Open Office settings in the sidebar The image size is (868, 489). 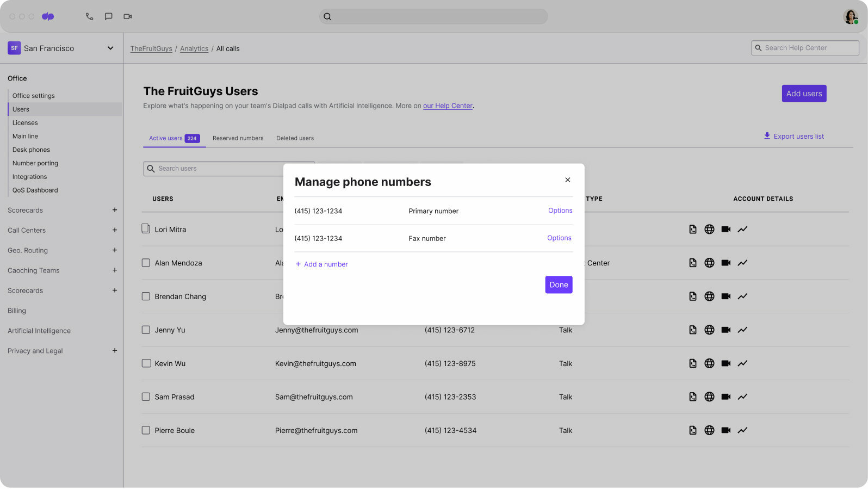[34, 96]
